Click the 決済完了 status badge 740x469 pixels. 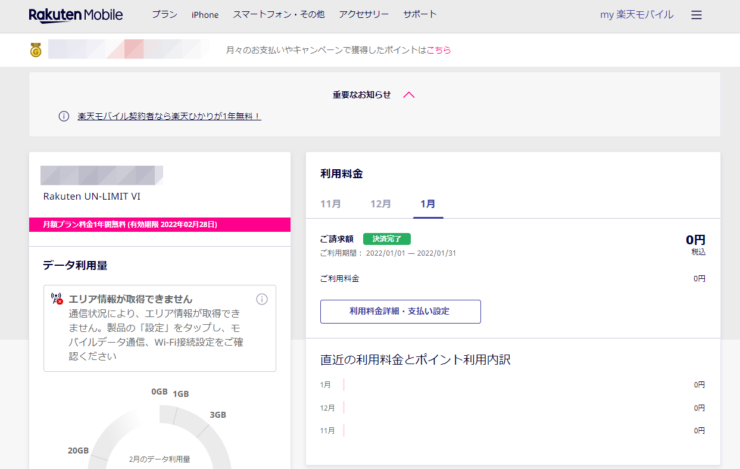[x=387, y=239]
